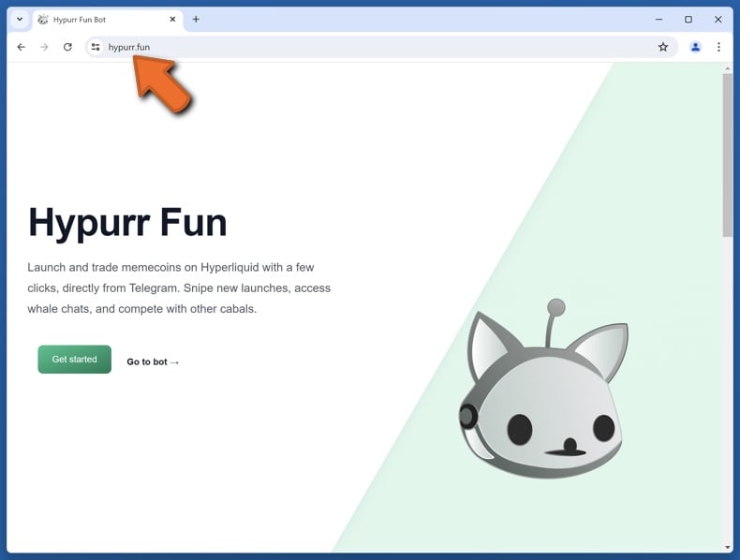
Task: Open a new tab with plus button
Action: click(x=196, y=20)
